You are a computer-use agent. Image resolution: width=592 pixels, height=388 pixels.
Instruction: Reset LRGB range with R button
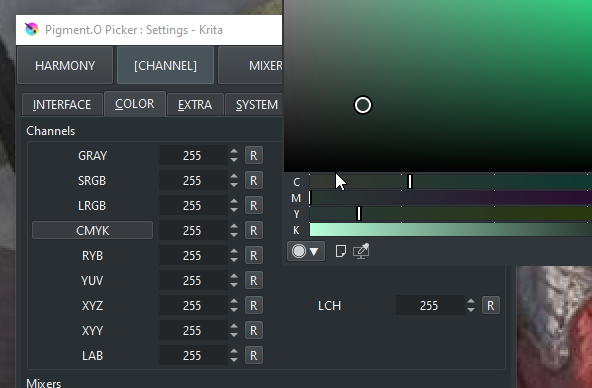pyautogui.click(x=254, y=205)
